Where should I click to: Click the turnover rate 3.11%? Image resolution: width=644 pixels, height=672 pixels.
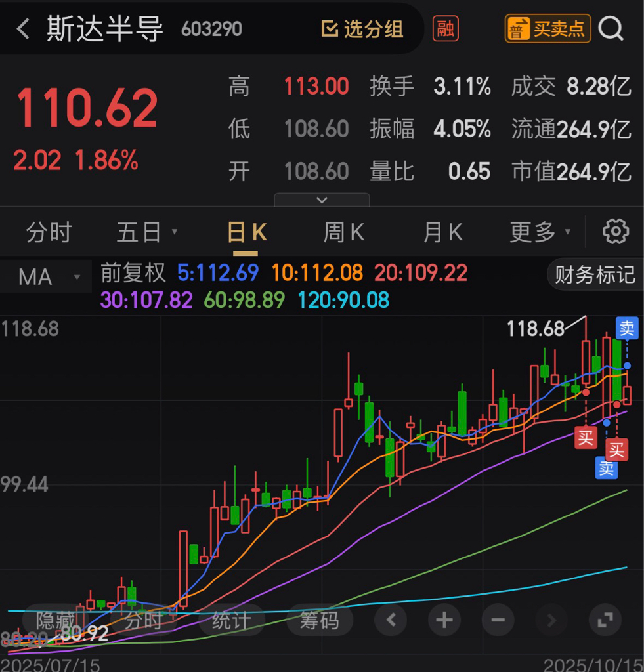(462, 86)
